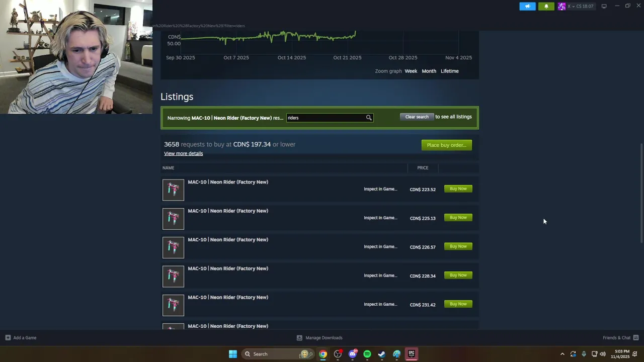Open Google Chrome from the taskbar
This screenshot has width=644, height=362.
(323, 354)
